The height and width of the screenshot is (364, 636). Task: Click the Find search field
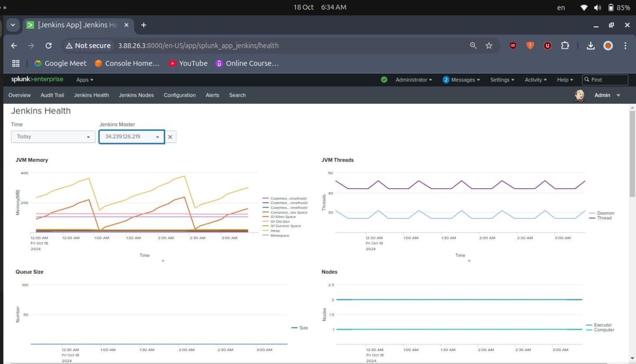click(x=605, y=79)
